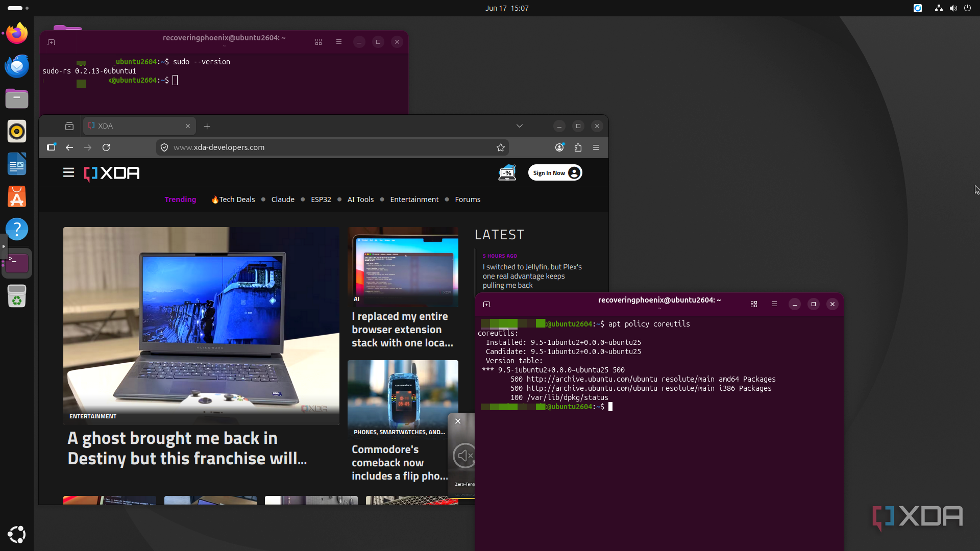Image resolution: width=980 pixels, height=551 pixels.
Task: Reload the XDA page
Action: pyautogui.click(x=106, y=147)
